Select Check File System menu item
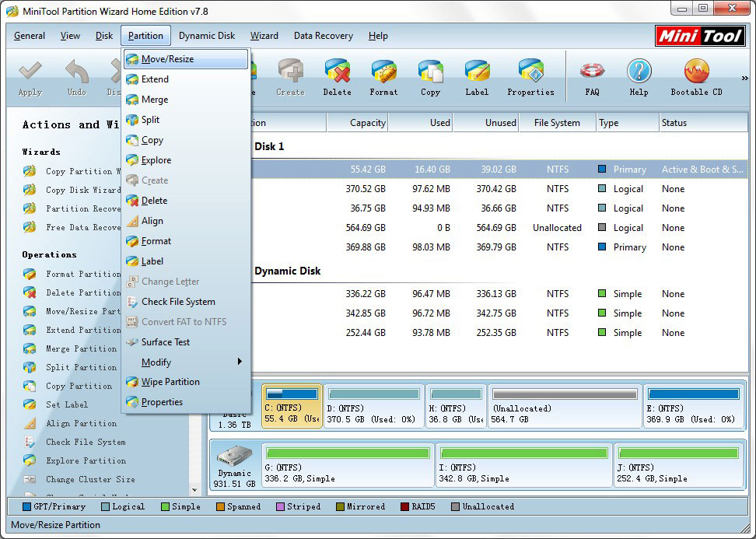The image size is (756, 539). pyautogui.click(x=178, y=302)
